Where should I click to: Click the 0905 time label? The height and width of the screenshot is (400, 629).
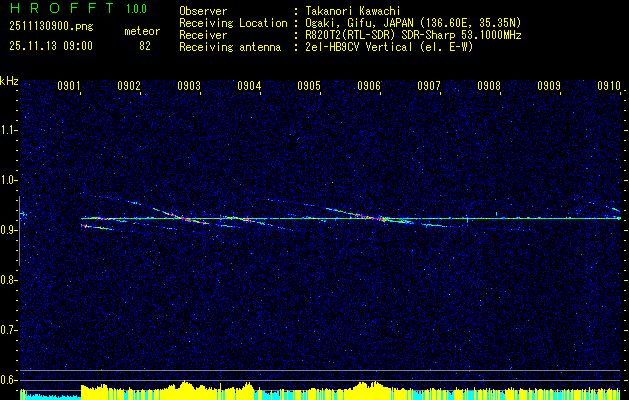(x=309, y=87)
